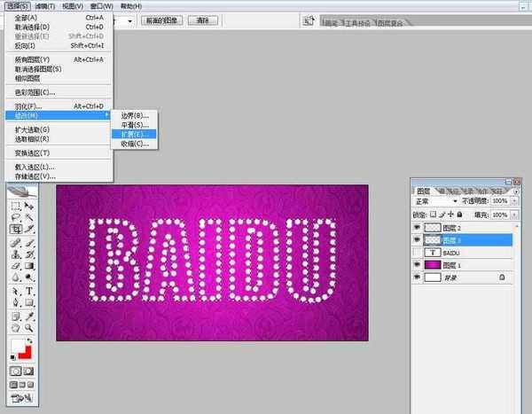This screenshot has height=414, width=532.
Task: Select the Zoom tool
Action: coord(29,328)
